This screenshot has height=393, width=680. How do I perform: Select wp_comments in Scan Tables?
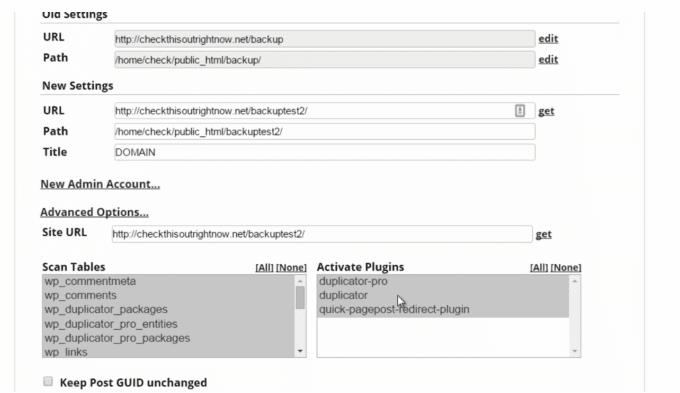tap(169, 295)
